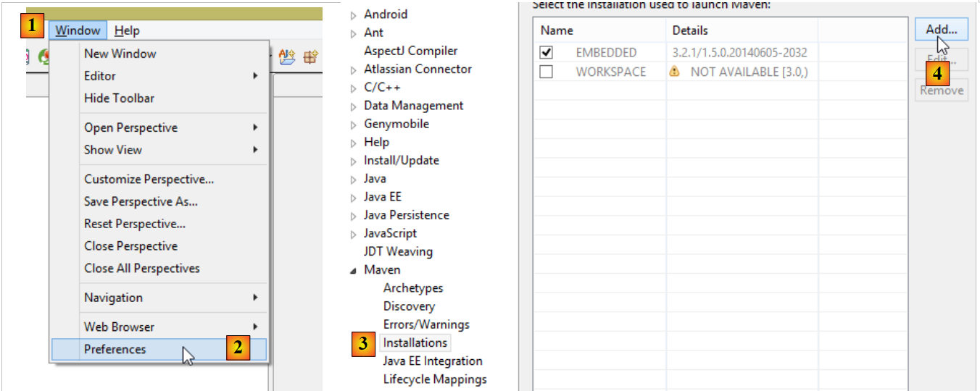The width and height of the screenshot is (980, 391).
Task: Click the green icon left of the menu
Action: tap(43, 57)
